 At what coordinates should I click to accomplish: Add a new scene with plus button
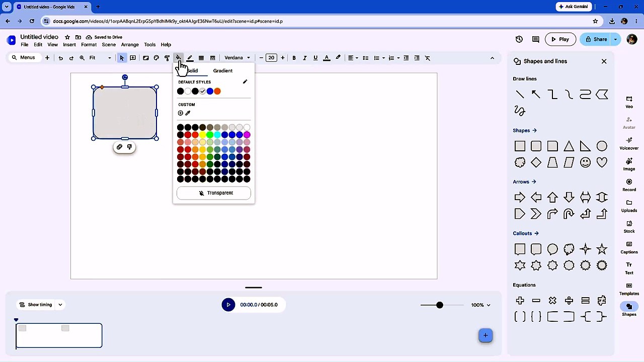click(x=486, y=335)
